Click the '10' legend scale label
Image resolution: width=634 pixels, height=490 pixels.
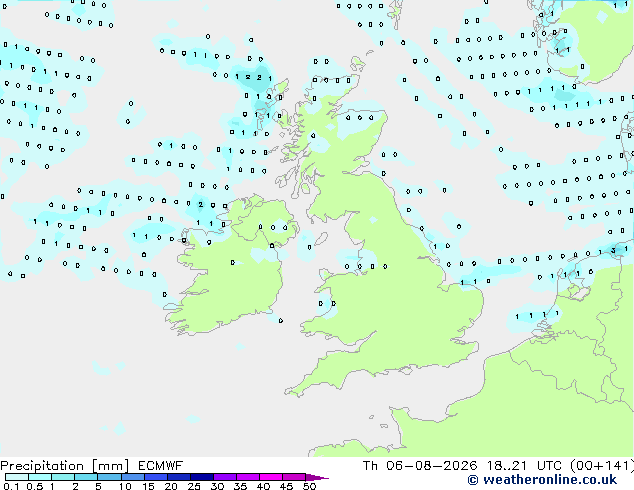click(x=125, y=486)
